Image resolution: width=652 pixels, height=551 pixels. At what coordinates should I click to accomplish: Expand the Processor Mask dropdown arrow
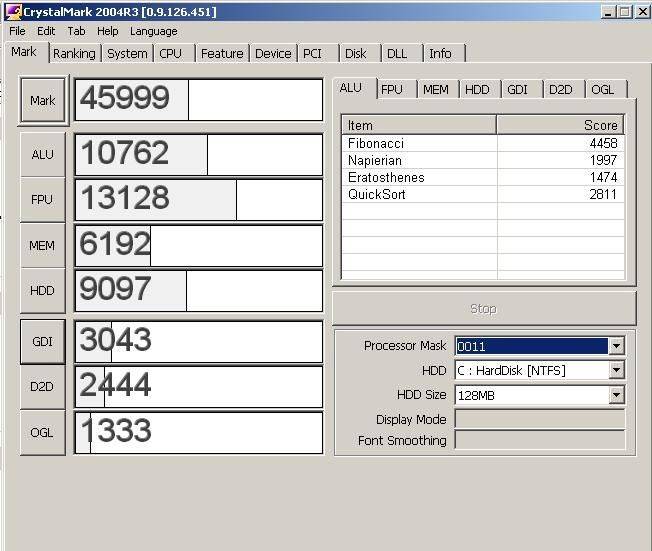(x=617, y=346)
